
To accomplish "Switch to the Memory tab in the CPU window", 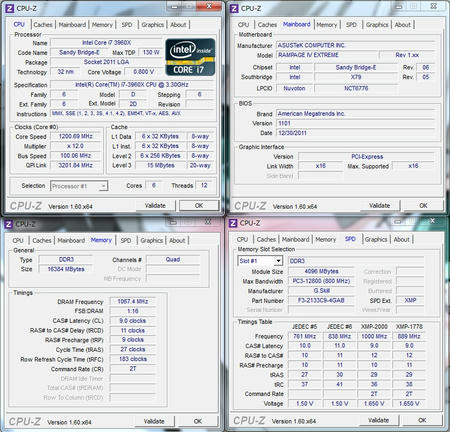I will [x=102, y=25].
